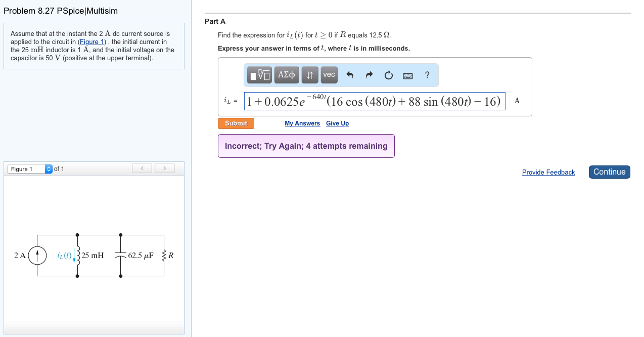Viewport: 644px width, 337px height.
Task: Redo the last equation edit
Action: (369, 75)
